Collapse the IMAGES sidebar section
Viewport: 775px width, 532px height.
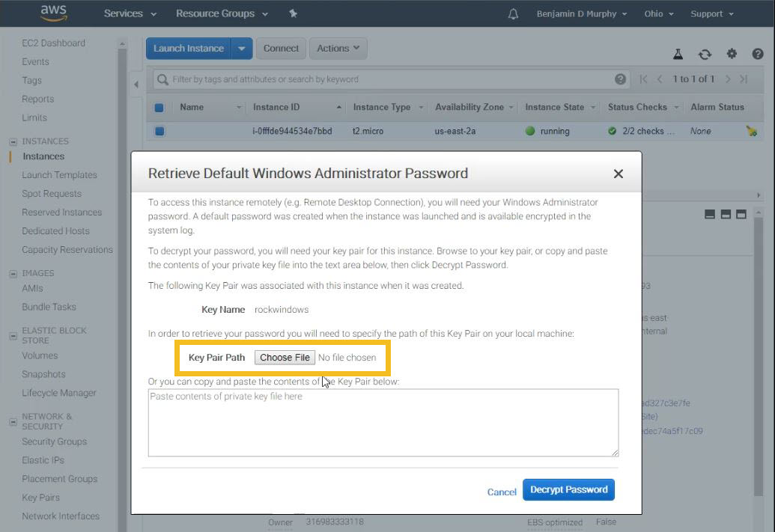pyautogui.click(x=13, y=274)
